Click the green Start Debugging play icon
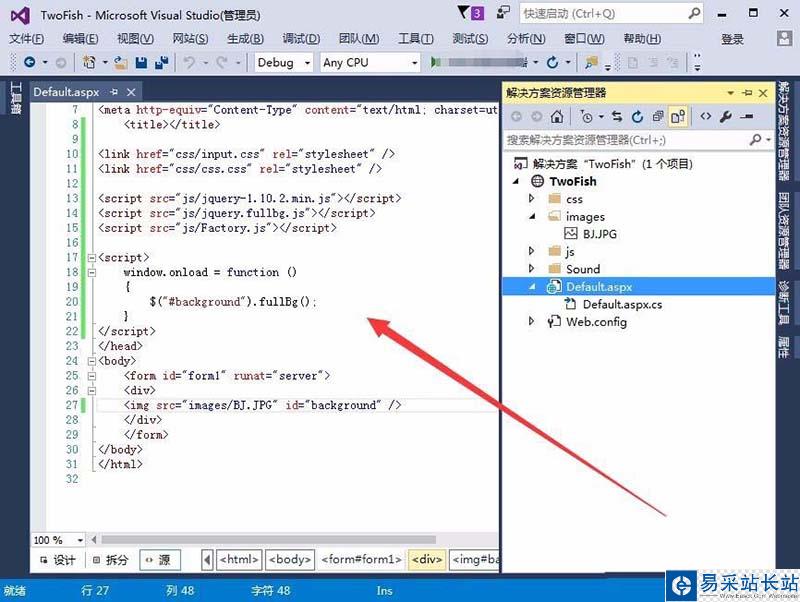The width and height of the screenshot is (800, 602). [435, 62]
